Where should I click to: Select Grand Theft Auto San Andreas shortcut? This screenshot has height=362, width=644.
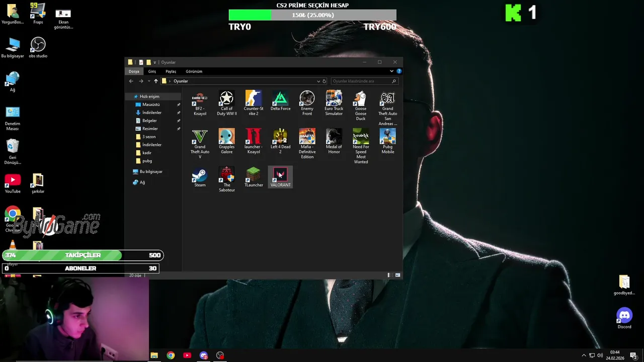[387, 109]
